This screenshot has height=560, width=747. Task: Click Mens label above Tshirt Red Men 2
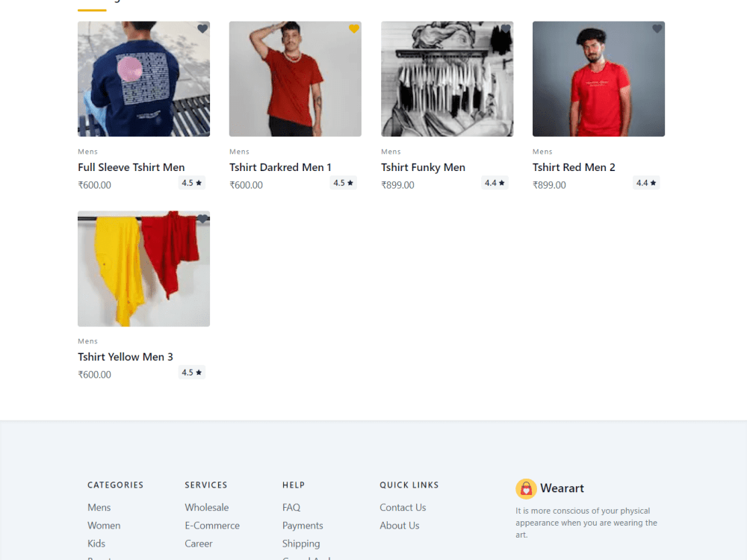coord(542,152)
